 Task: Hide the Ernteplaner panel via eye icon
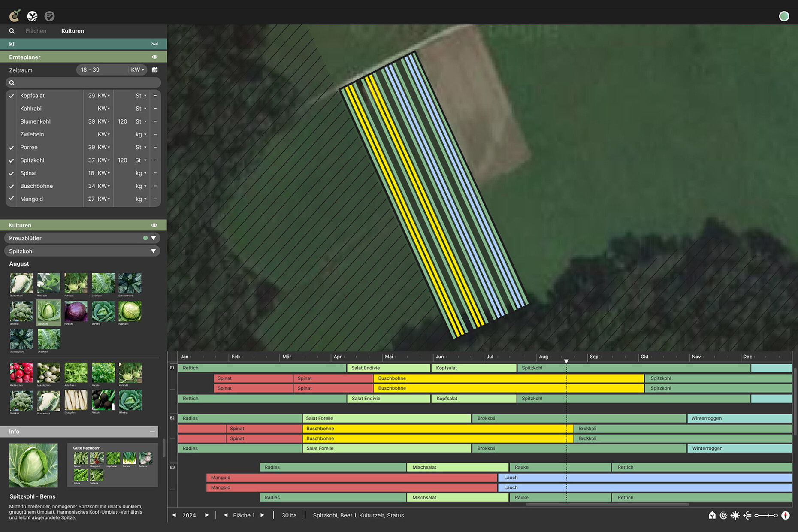[154, 57]
